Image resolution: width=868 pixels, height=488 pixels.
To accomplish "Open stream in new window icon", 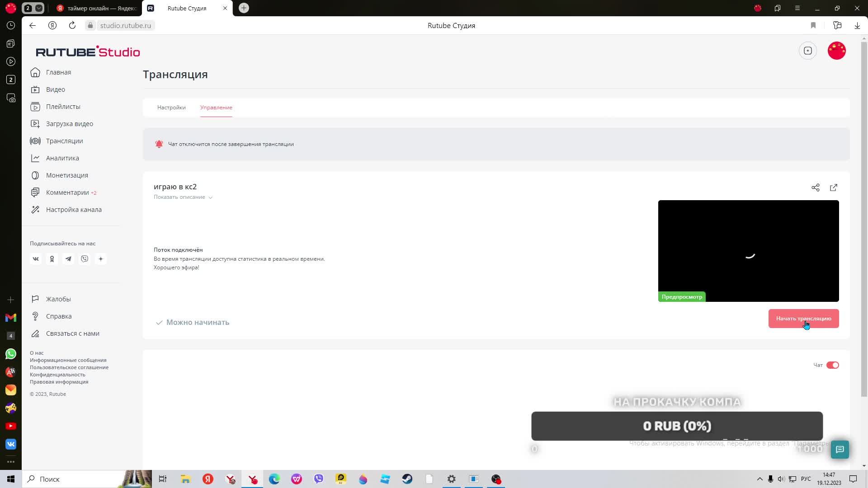I will (834, 188).
